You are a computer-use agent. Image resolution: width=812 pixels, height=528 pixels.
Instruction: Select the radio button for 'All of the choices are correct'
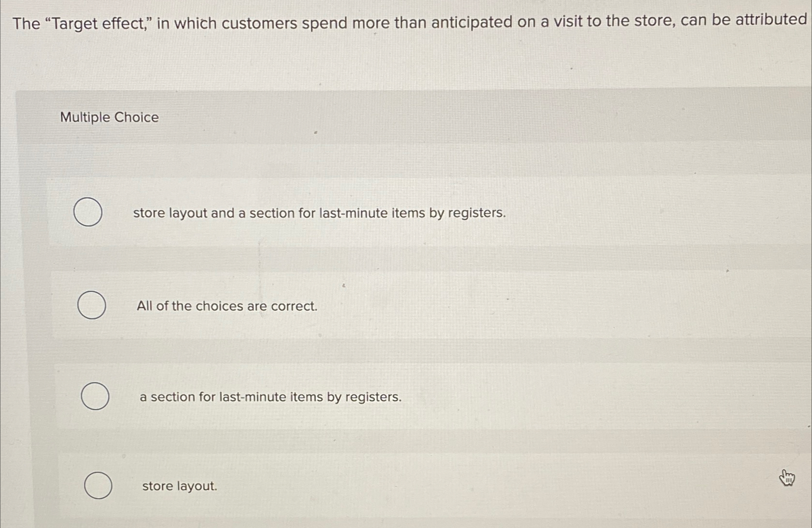(x=93, y=306)
